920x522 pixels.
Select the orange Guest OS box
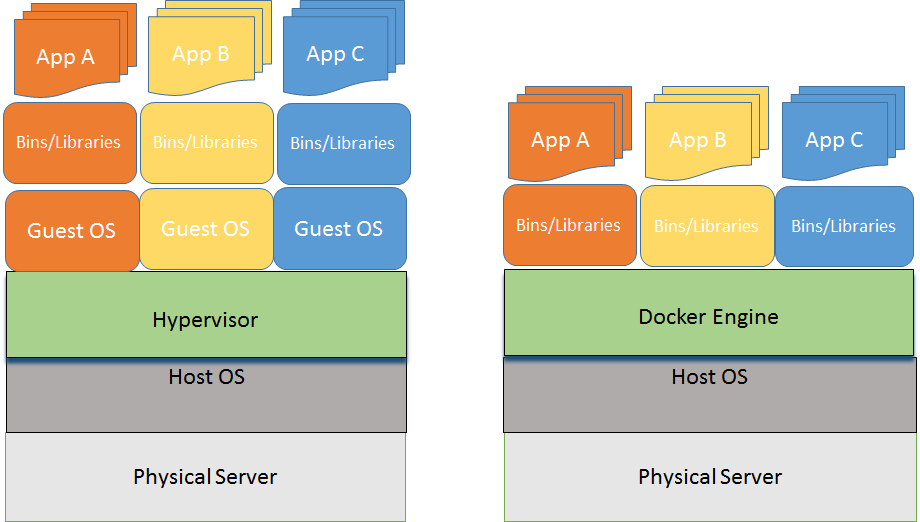click(x=72, y=231)
